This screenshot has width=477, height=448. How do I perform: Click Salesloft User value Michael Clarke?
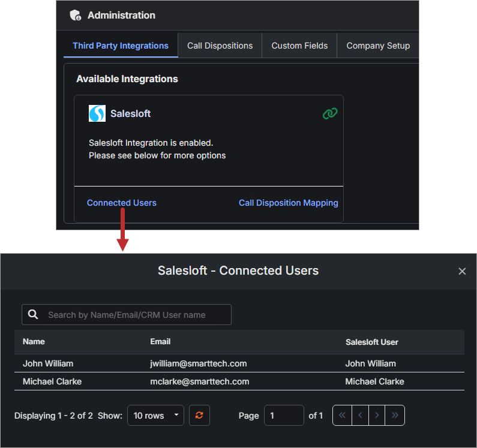click(374, 381)
